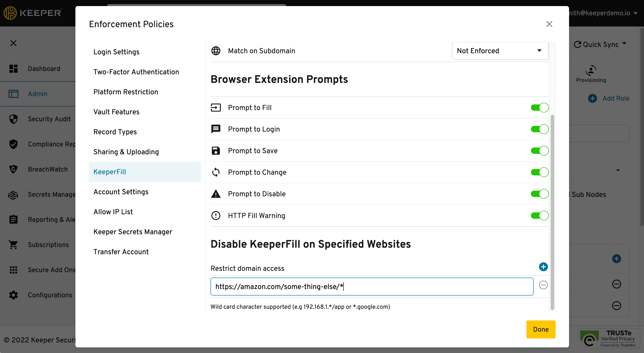644x353 pixels.
Task: Toggle the HTTP Fill Warning switch
Action: click(x=539, y=215)
